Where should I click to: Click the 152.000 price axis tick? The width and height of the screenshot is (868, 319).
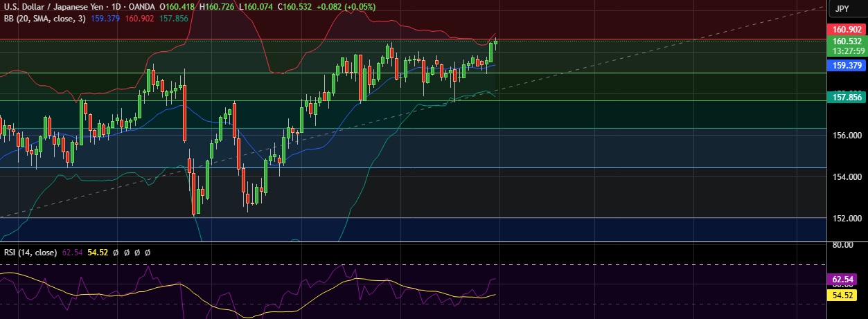[847, 218]
